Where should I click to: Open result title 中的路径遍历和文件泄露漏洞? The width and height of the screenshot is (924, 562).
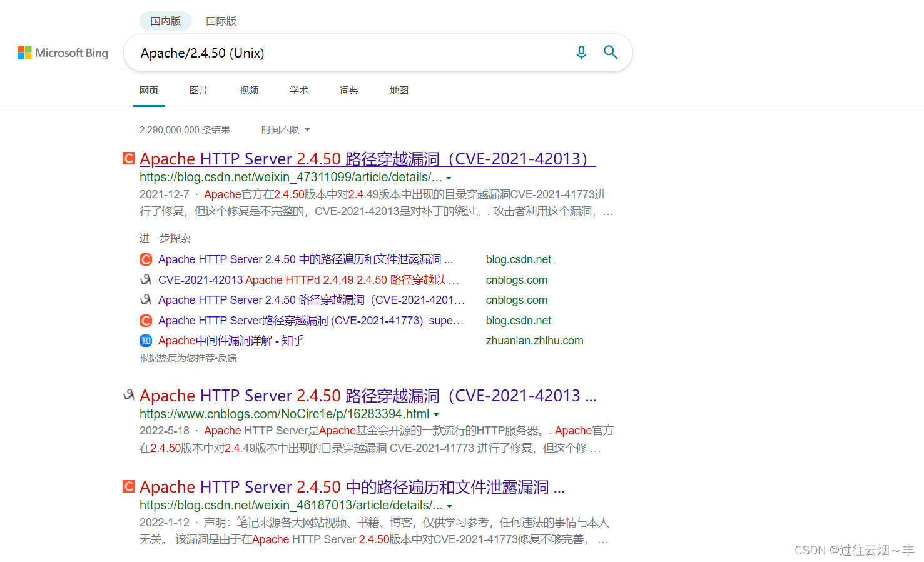point(352,487)
